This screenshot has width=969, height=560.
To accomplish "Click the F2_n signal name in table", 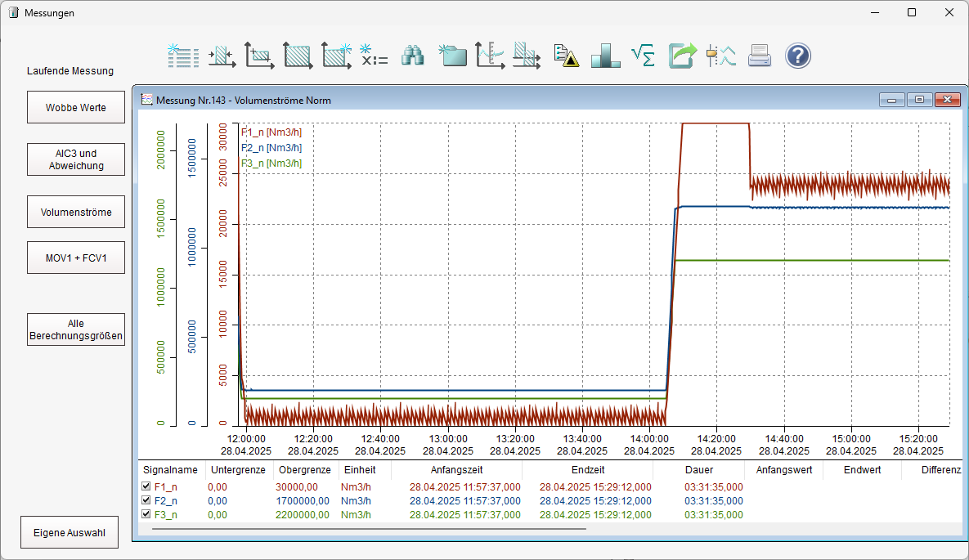I will tap(166, 500).
